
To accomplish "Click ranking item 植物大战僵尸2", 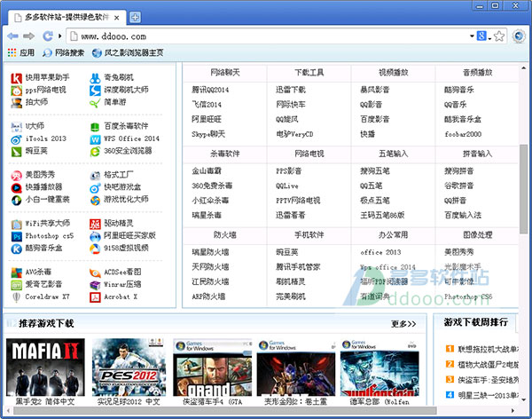I will click(x=488, y=365).
